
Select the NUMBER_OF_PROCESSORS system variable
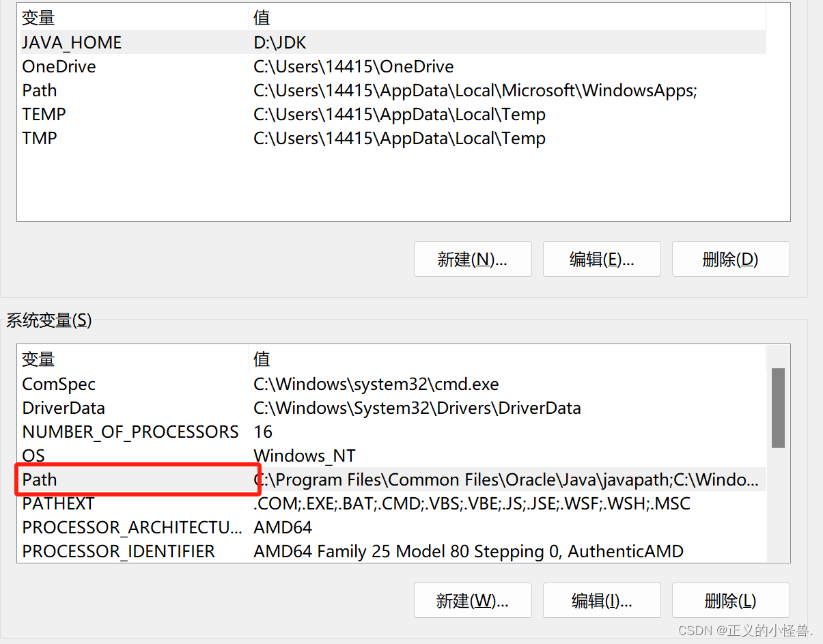click(x=393, y=432)
